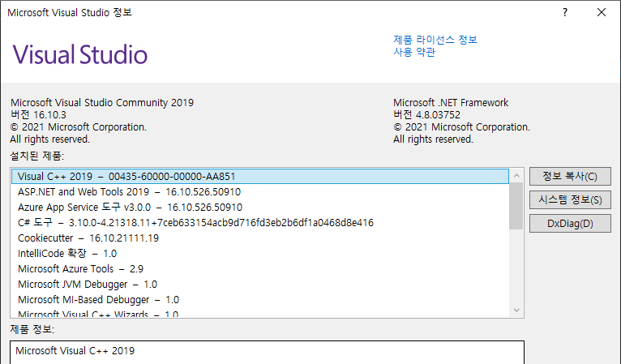Select ASP.NET and Web Tools 2019 row
The height and width of the screenshot is (364, 621).
[x=260, y=191]
